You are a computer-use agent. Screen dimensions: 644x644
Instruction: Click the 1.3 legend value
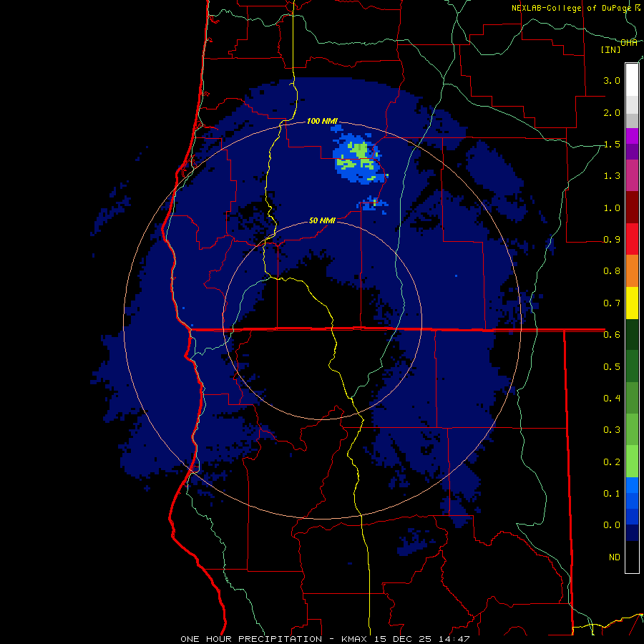[612, 176]
